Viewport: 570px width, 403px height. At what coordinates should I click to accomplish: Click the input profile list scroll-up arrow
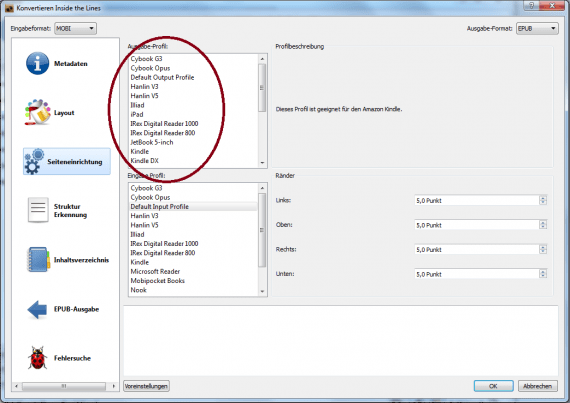point(262,188)
